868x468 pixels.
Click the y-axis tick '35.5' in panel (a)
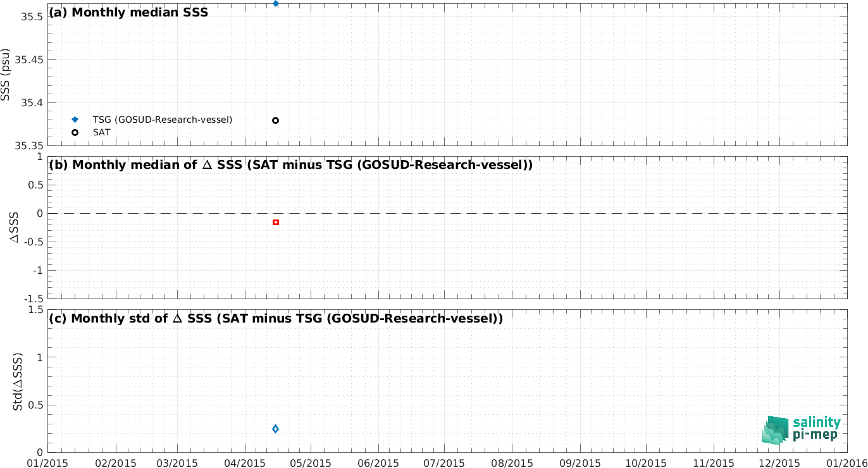pos(32,17)
